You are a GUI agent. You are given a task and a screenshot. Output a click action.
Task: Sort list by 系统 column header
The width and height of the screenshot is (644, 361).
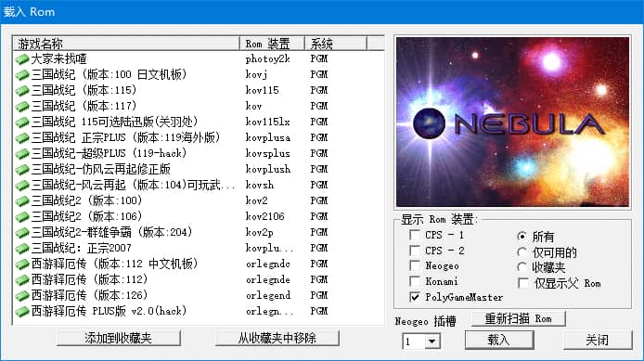[x=336, y=44]
